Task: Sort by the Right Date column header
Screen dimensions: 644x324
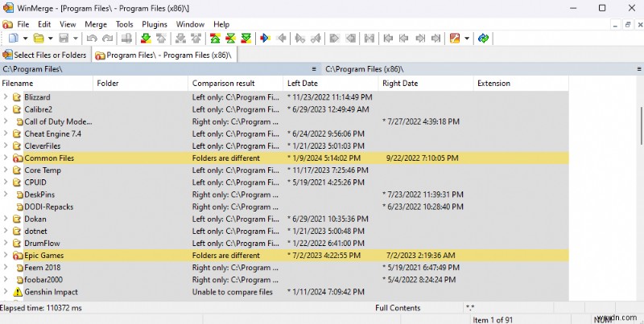Action: (x=426, y=84)
